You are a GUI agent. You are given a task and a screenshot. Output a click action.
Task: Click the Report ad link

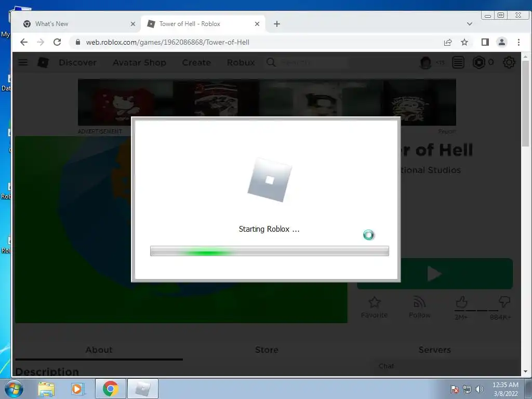click(447, 131)
